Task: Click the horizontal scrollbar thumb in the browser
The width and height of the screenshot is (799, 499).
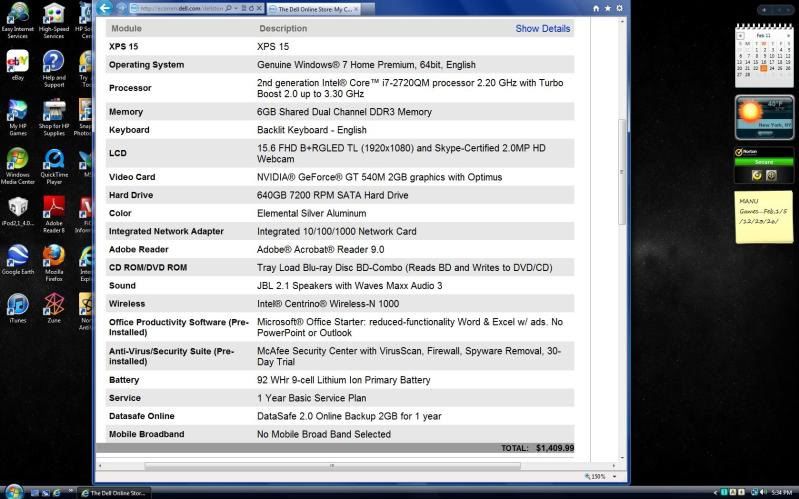Action: pyautogui.click(x=332, y=465)
